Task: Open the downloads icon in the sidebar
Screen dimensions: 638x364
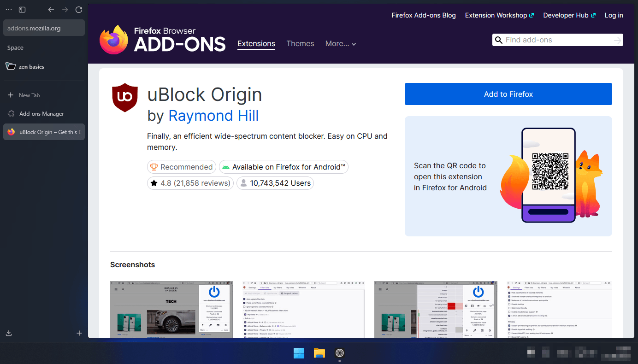Action: (9, 333)
